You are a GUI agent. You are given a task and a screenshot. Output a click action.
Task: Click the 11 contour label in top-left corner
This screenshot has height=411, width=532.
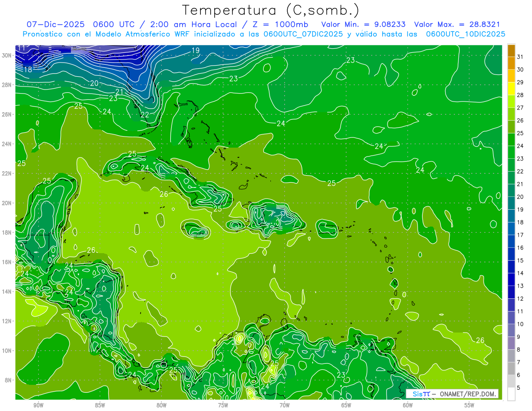(21, 48)
